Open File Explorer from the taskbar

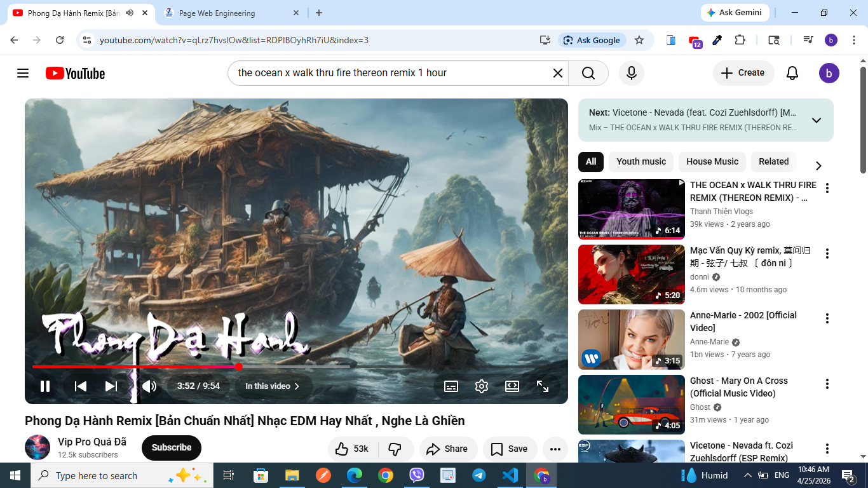292,475
